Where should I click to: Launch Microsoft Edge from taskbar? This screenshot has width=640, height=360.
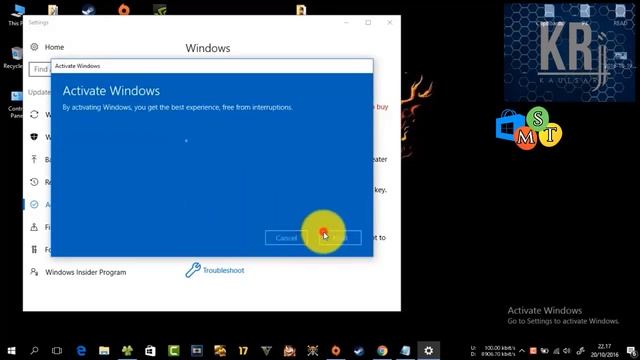[x=81, y=351]
